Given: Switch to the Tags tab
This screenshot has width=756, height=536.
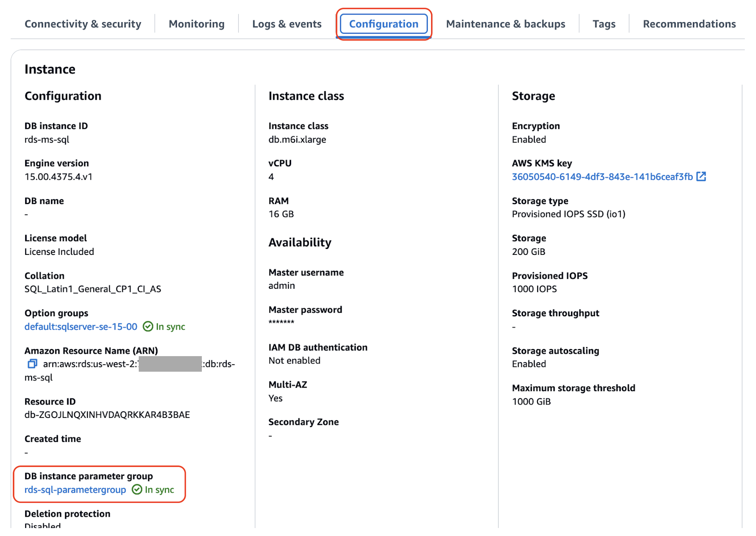Looking at the screenshot, I should [x=604, y=24].
